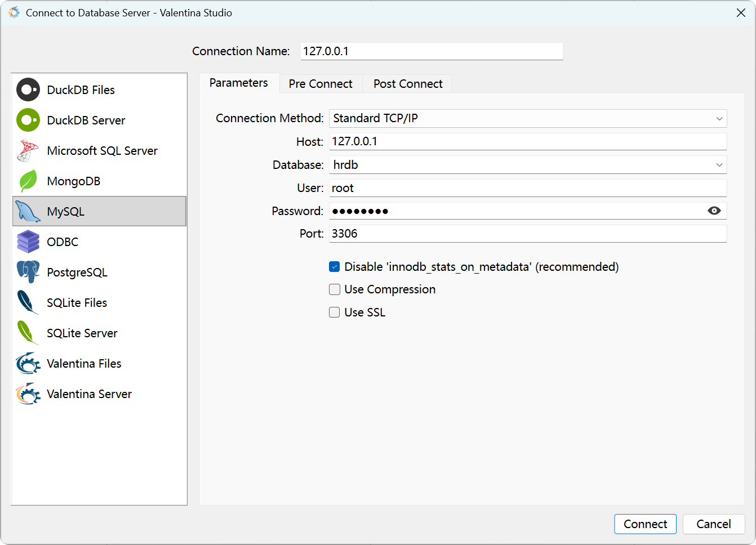Select SQLite Files label text

tap(77, 303)
